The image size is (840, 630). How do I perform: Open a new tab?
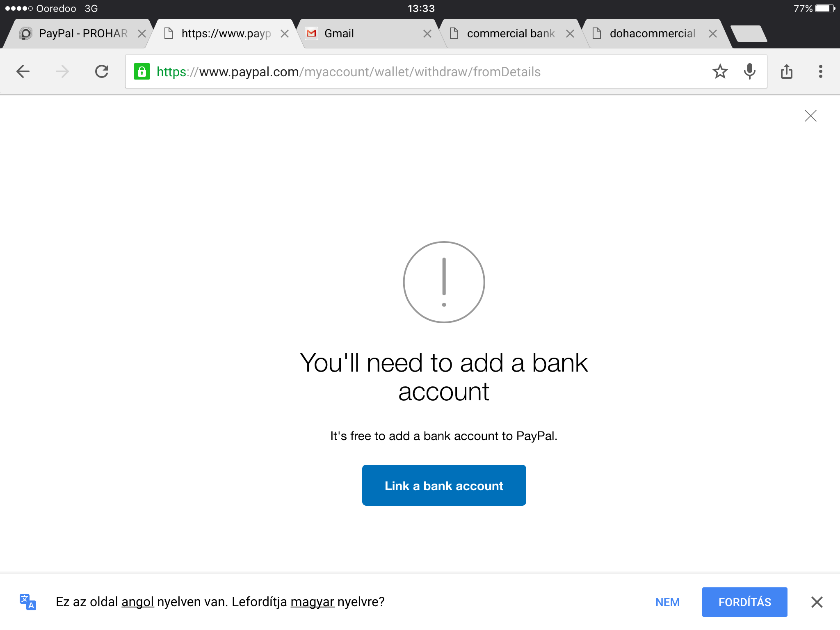749,34
